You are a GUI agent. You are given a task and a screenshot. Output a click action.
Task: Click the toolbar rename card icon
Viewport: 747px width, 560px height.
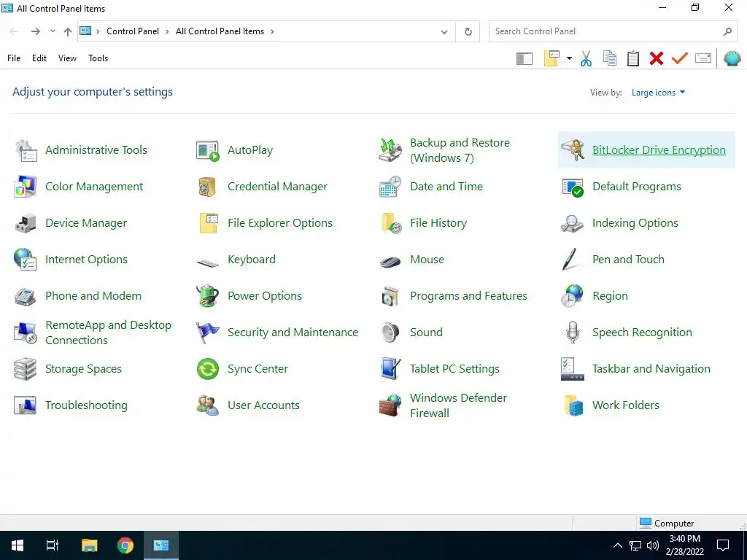703,58
